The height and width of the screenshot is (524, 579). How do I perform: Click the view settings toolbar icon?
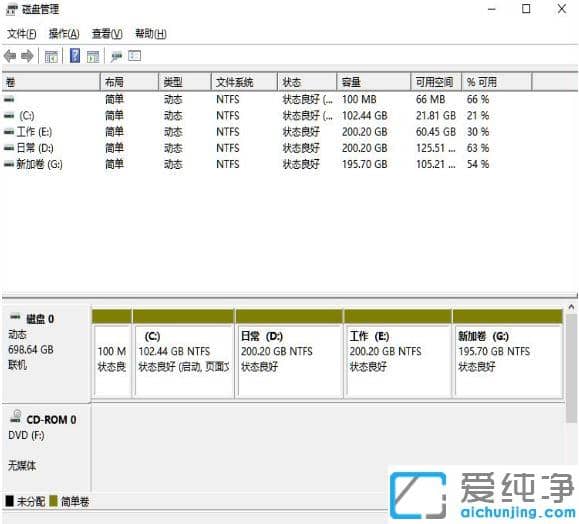(x=134, y=56)
